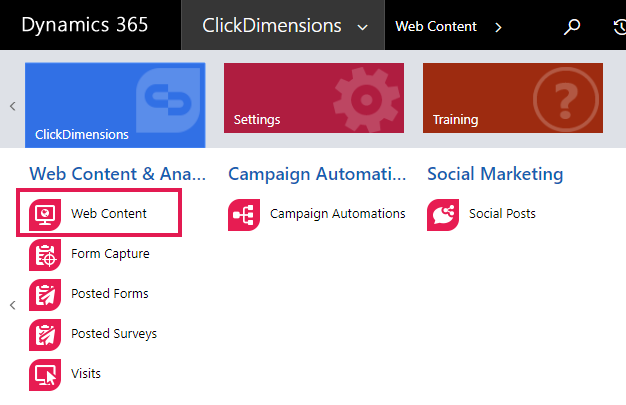Click ClickDimensions in the top navigation
This screenshot has width=626, height=405.
[271, 25]
